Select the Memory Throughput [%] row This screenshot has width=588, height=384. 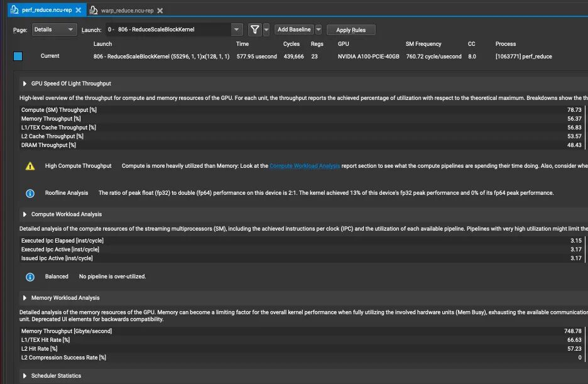302,119
